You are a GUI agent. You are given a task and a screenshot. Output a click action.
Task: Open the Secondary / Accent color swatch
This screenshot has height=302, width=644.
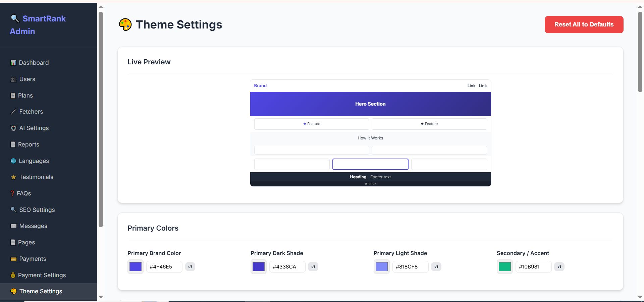click(505, 267)
